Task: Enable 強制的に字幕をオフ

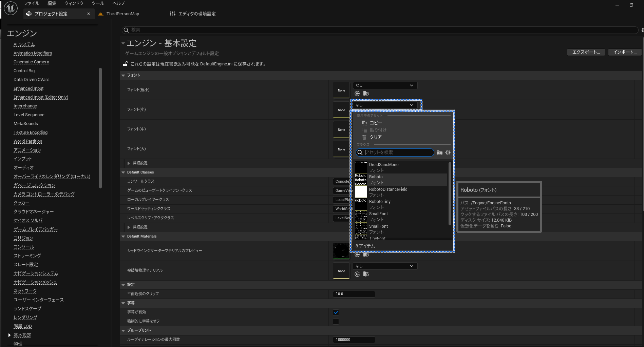Action: click(336, 321)
